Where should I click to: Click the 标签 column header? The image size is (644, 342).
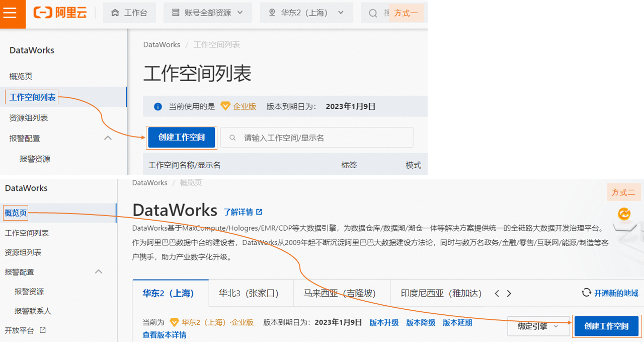click(349, 165)
